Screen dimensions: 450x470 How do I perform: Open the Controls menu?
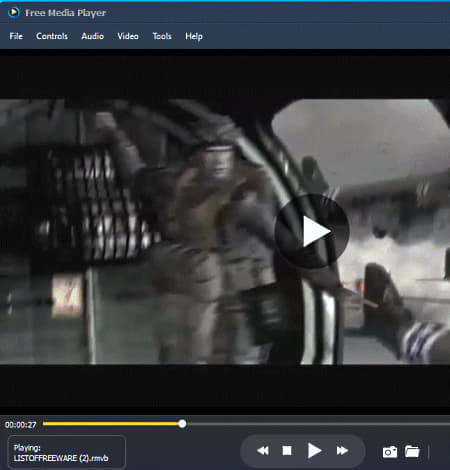click(52, 36)
